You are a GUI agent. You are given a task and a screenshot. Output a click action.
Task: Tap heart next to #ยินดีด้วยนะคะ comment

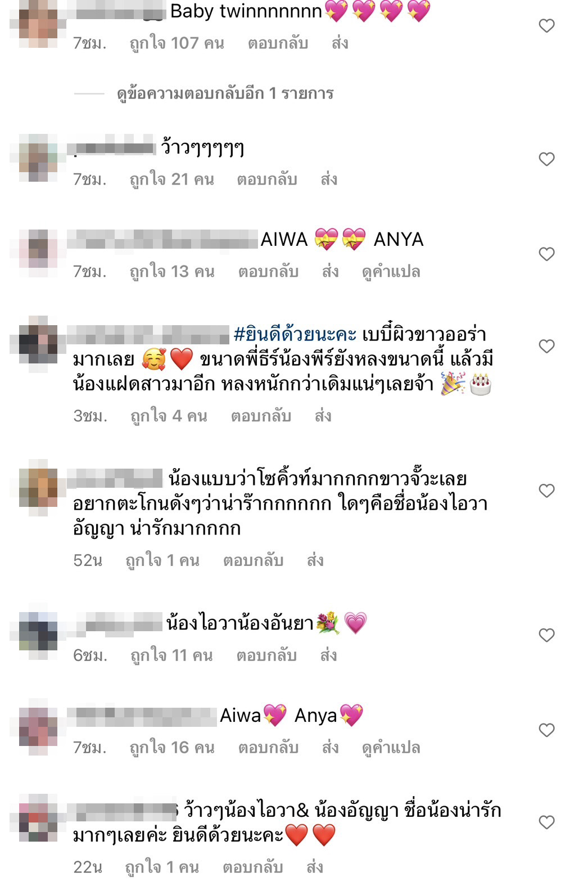pyautogui.click(x=546, y=347)
